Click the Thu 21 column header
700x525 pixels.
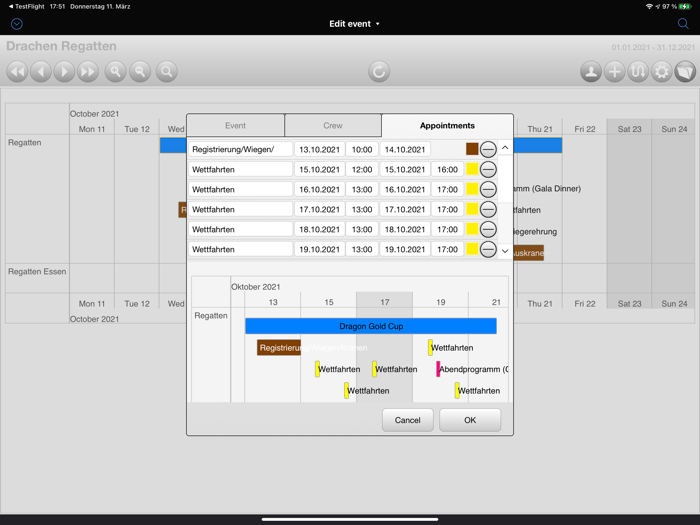540,129
